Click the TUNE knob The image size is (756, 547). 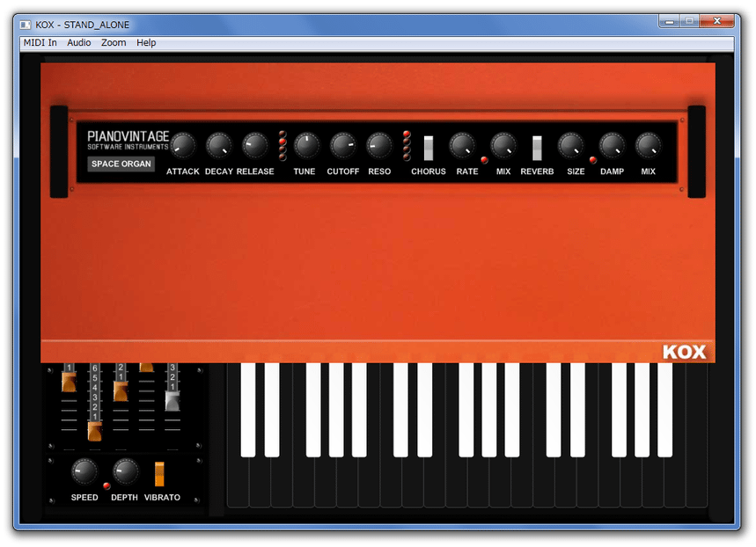(x=306, y=146)
